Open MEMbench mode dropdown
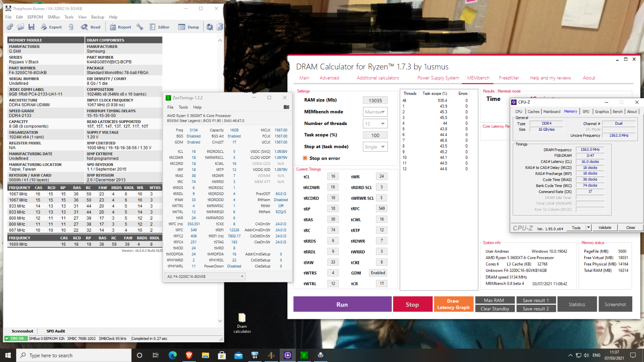 (x=375, y=112)
